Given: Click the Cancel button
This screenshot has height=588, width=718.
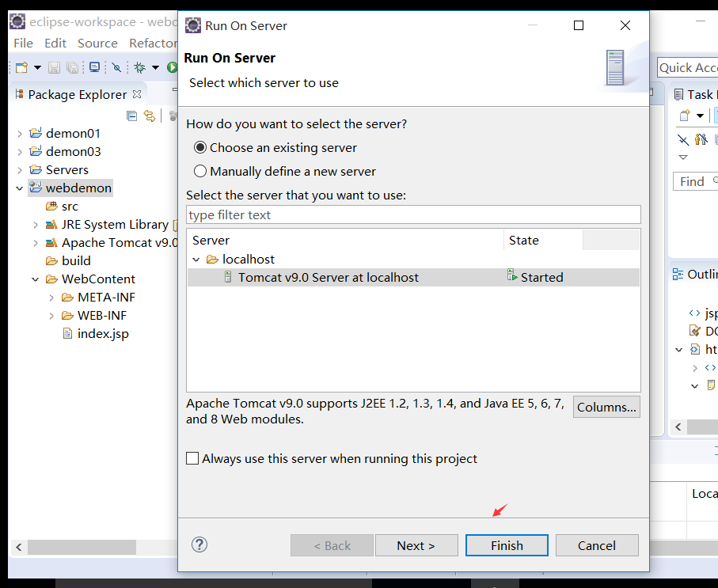Looking at the screenshot, I should [x=597, y=545].
